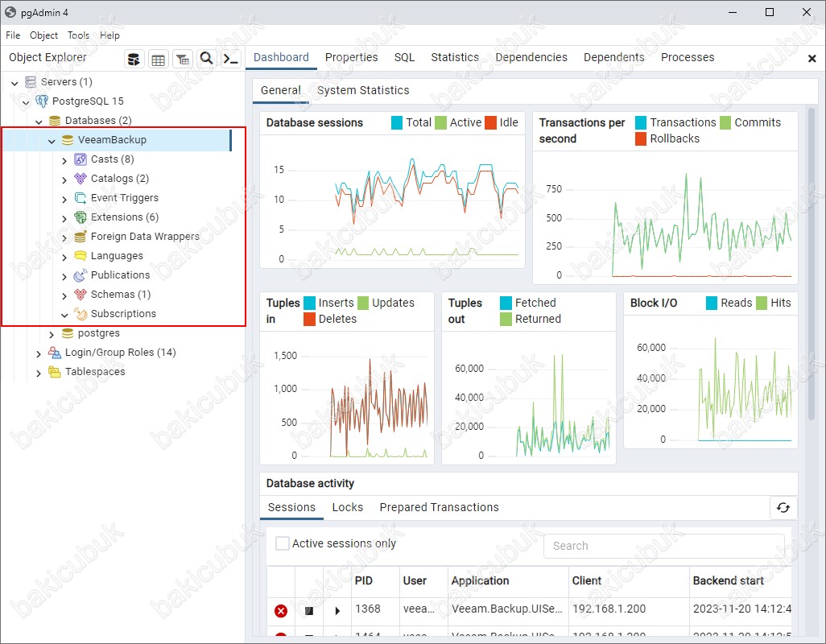Switch to the Statistics tab
The width and height of the screenshot is (826, 644).
point(455,57)
